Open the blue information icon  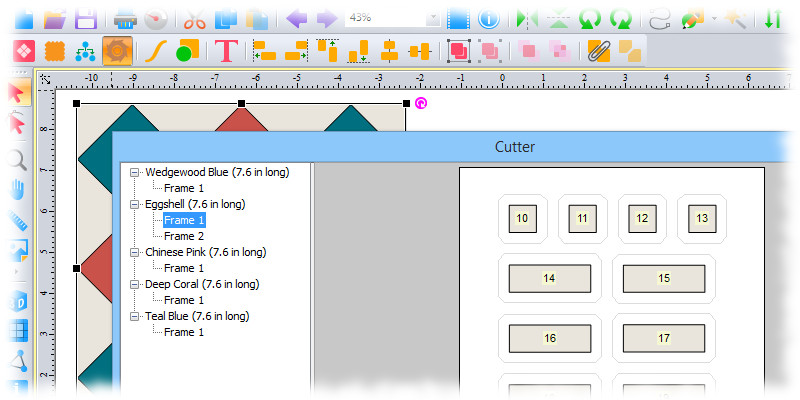click(488, 18)
